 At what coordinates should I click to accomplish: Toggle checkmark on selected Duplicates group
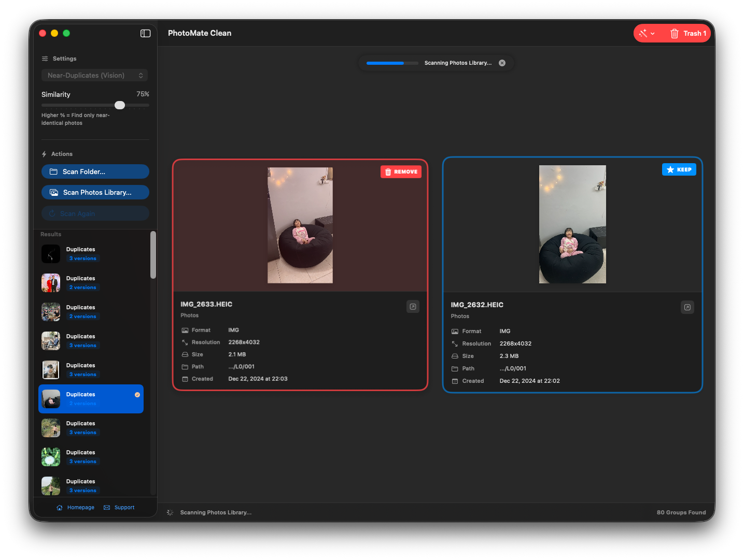(x=137, y=394)
